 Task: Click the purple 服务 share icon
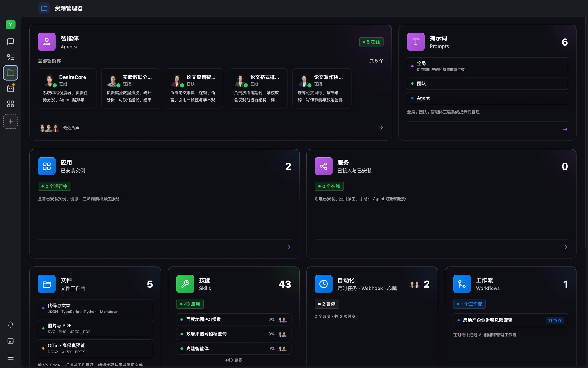coord(323,166)
